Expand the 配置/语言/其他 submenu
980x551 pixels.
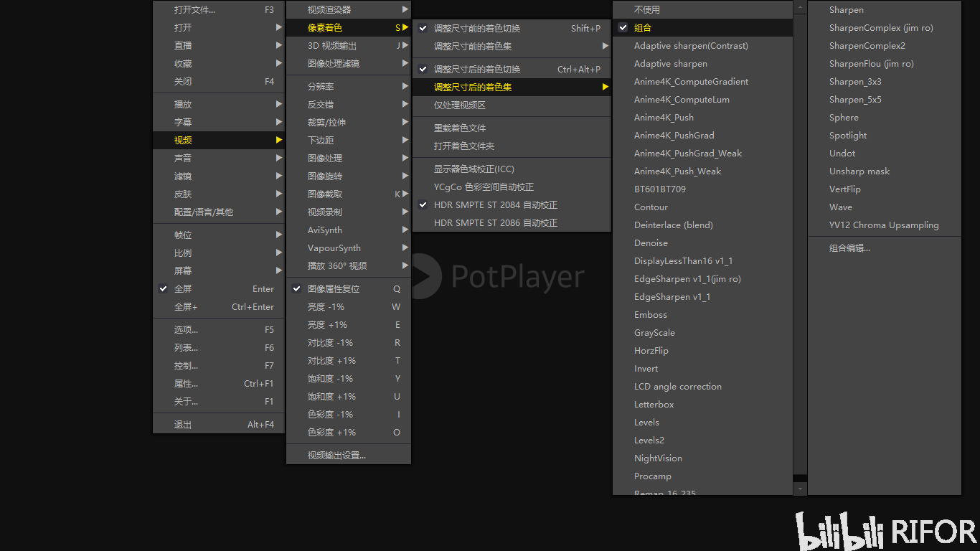coord(219,212)
